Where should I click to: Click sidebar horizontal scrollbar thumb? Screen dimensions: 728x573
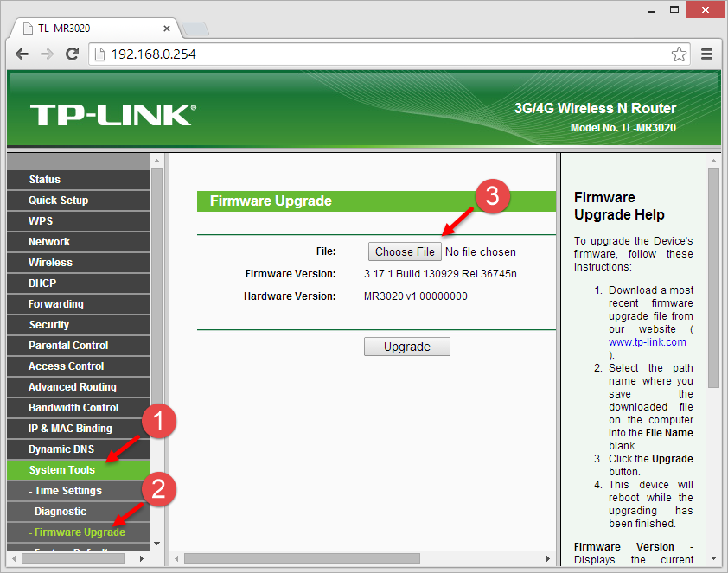[x=73, y=559]
